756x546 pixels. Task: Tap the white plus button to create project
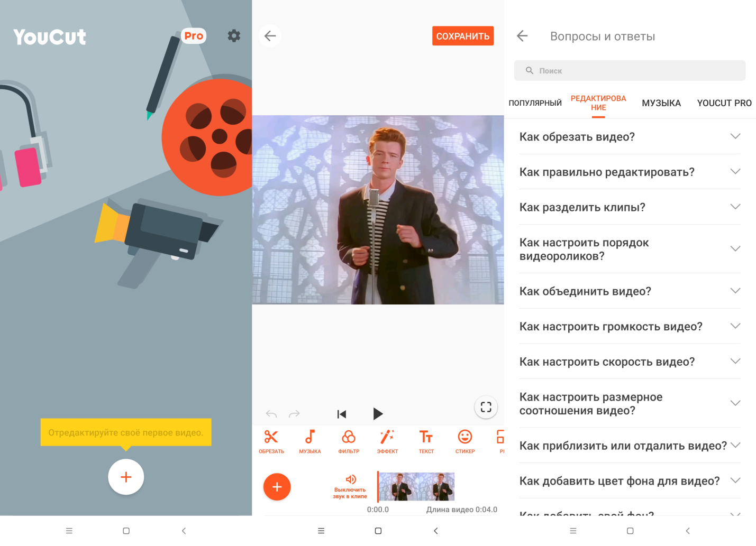[126, 477]
